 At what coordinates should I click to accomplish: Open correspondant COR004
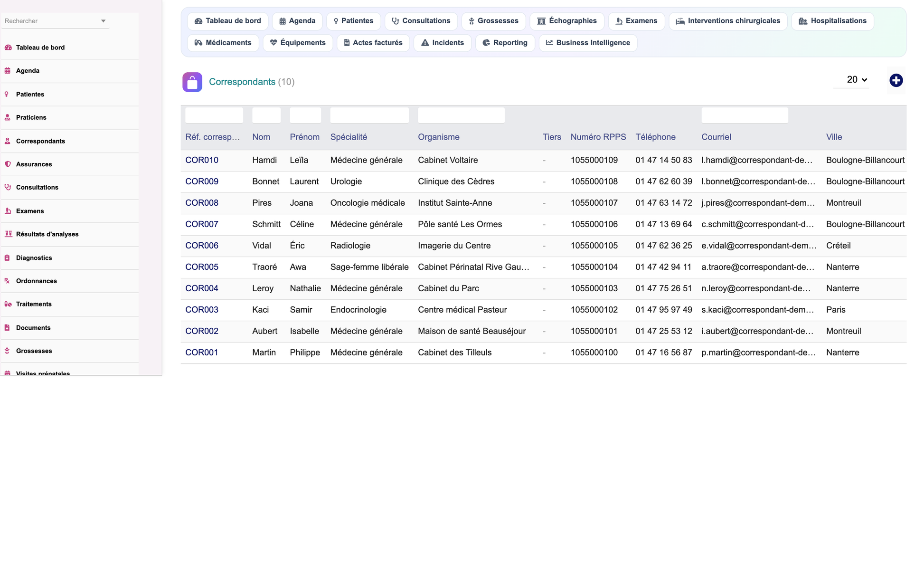click(202, 288)
